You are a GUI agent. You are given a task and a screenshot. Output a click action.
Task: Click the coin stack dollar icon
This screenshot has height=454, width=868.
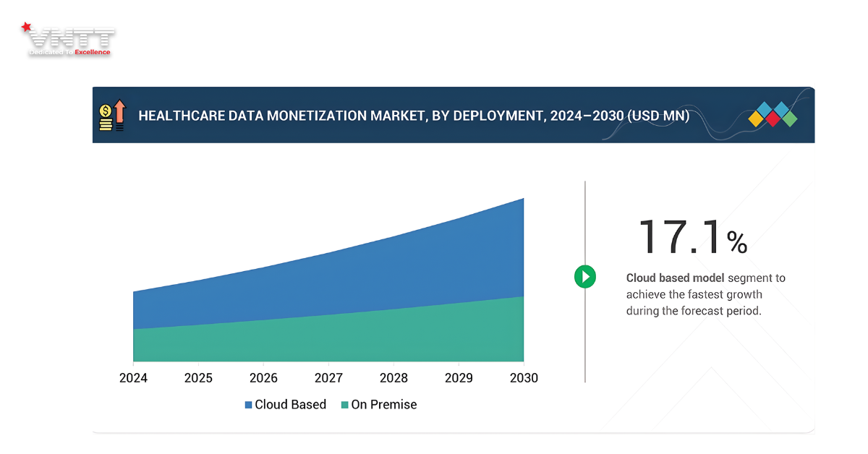coord(106,118)
